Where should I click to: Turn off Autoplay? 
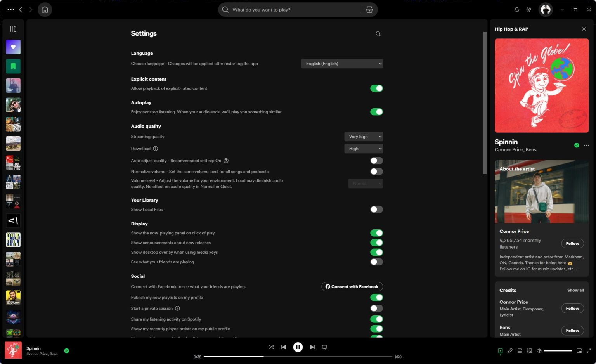coord(376,112)
